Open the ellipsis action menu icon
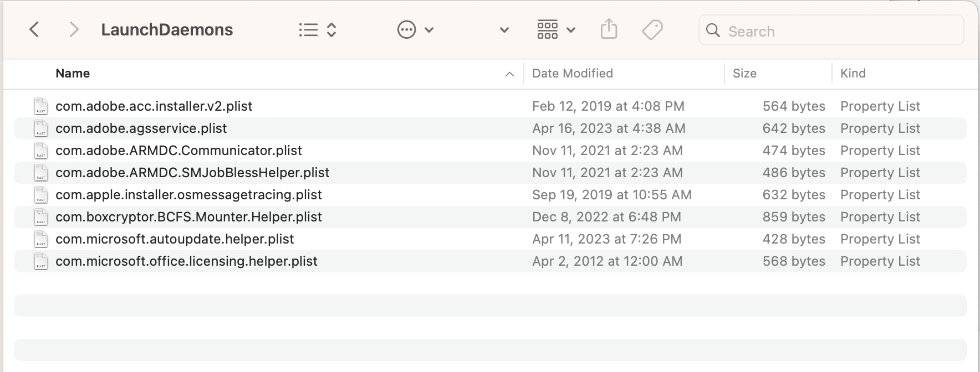 (x=406, y=30)
